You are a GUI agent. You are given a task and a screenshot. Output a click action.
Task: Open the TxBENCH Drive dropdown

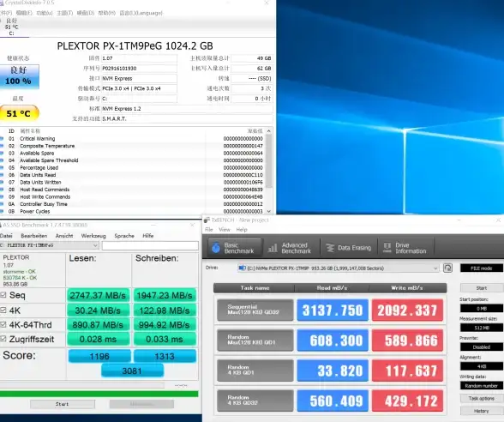[338, 268]
